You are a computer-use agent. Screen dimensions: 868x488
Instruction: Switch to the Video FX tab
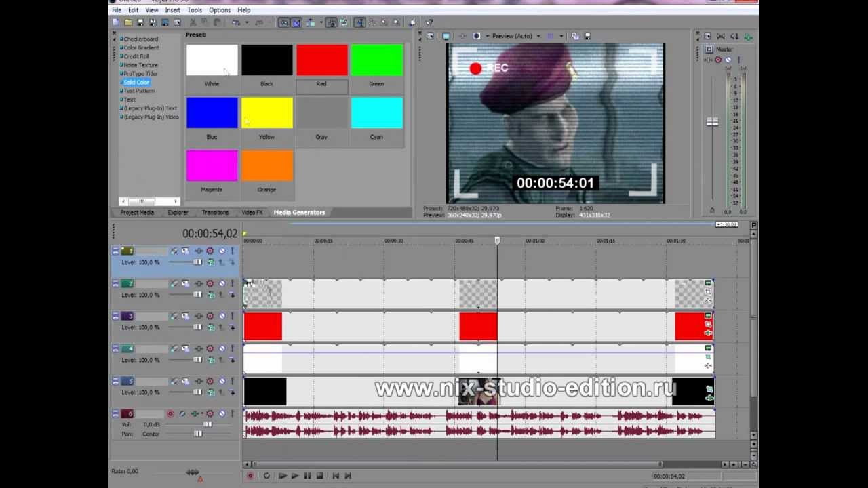point(252,212)
